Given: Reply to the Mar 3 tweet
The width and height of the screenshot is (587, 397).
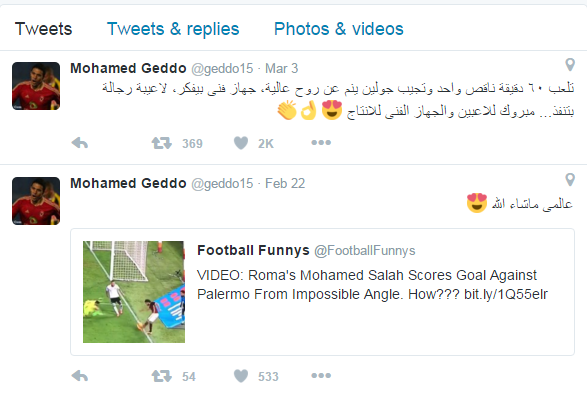Looking at the screenshot, I should tap(80, 143).
